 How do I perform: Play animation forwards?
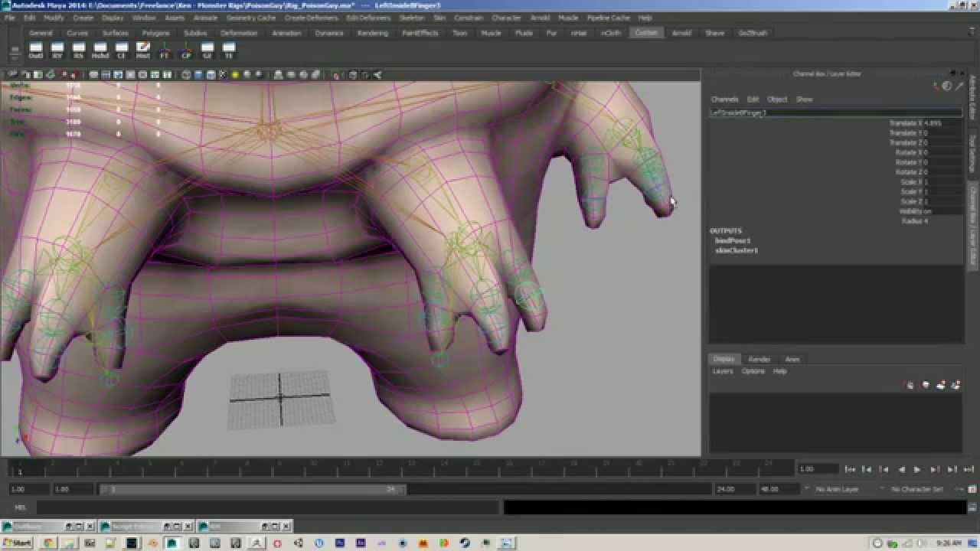pyautogui.click(x=916, y=469)
